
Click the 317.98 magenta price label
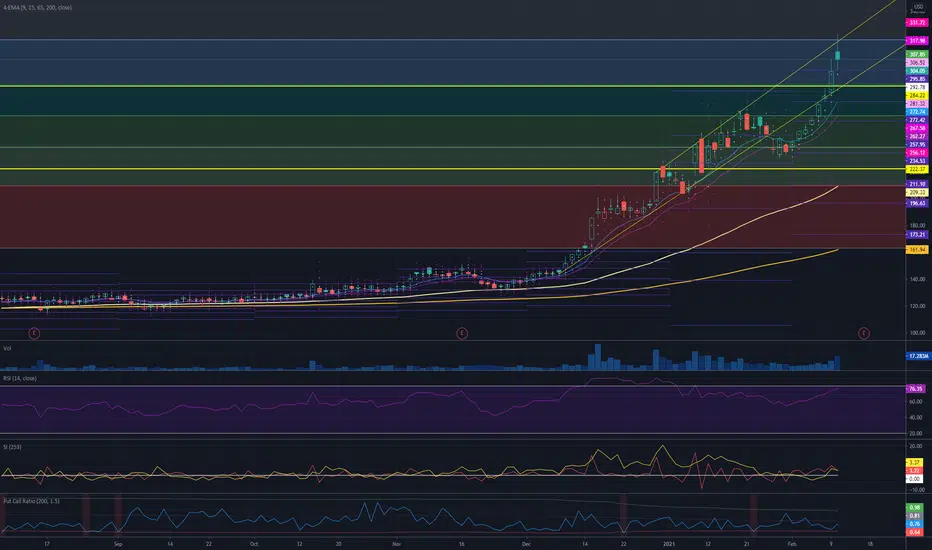(x=917, y=41)
